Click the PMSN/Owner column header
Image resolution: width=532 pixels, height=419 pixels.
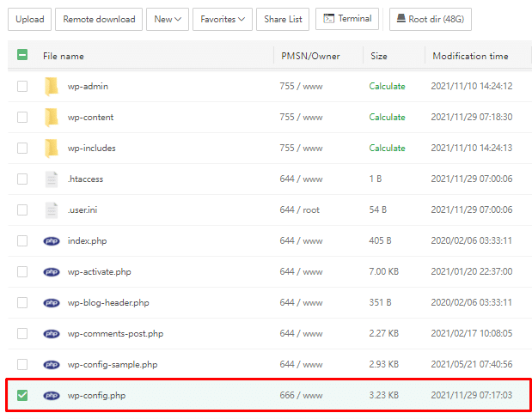pos(310,56)
